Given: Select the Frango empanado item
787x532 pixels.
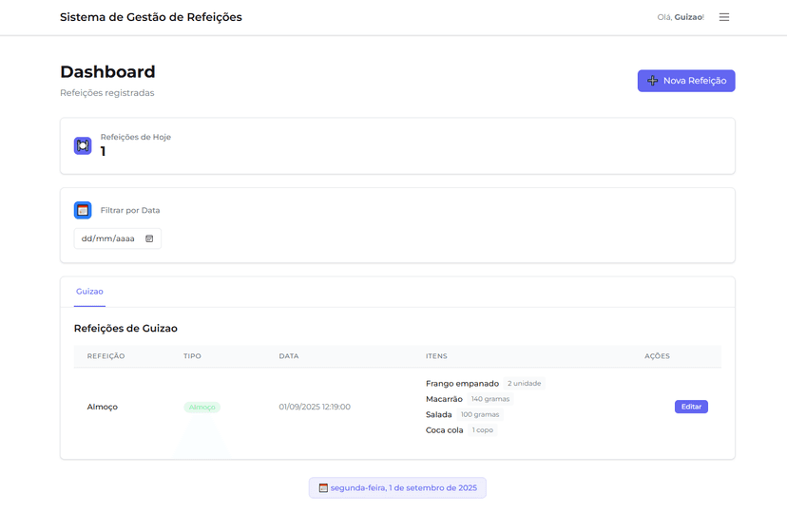Looking at the screenshot, I should 462,384.
